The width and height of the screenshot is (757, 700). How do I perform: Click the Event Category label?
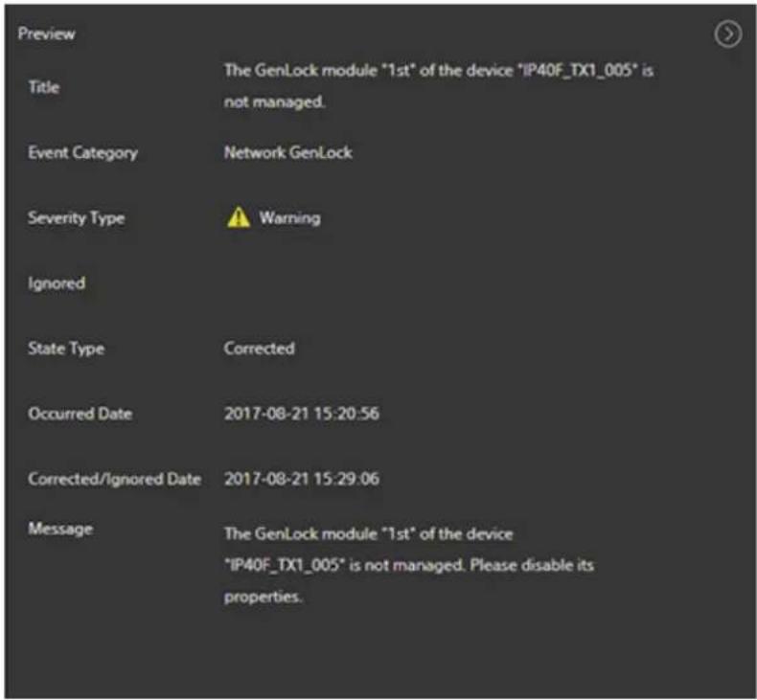(83, 153)
